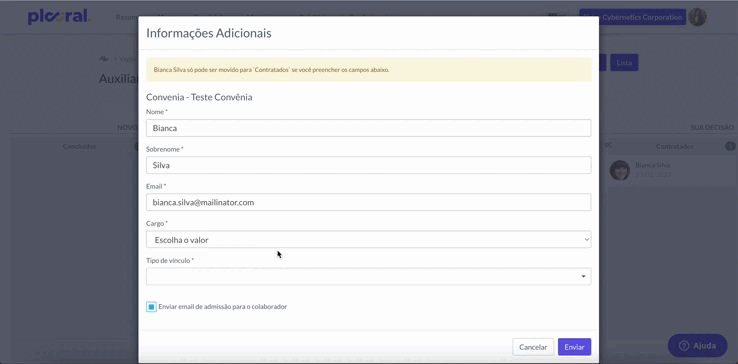The image size is (738, 364).
Task: Open the Tipo de vínculo dropdown
Action: click(369, 276)
